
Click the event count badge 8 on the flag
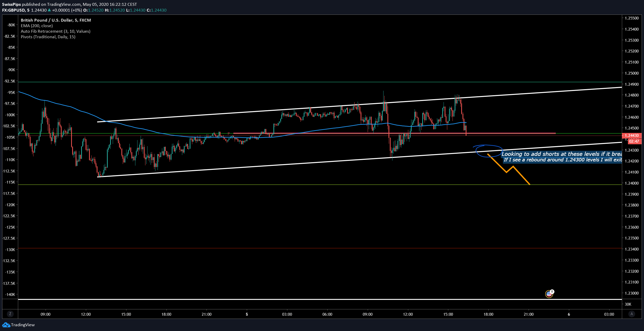coord(552,291)
